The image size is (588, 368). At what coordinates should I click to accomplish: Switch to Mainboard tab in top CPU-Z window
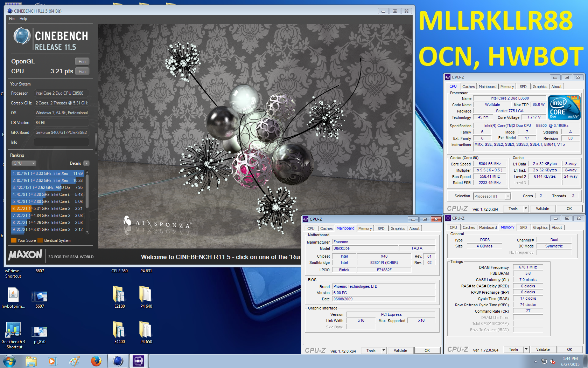point(488,87)
